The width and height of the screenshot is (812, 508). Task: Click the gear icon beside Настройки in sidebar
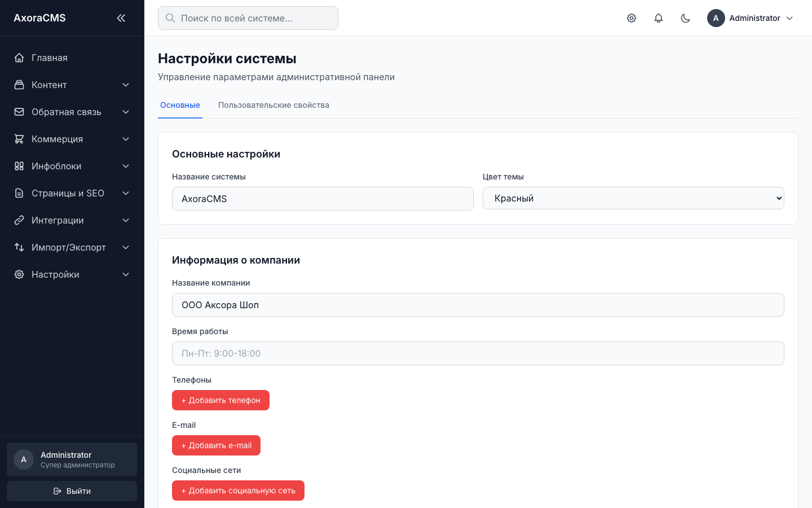click(19, 274)
